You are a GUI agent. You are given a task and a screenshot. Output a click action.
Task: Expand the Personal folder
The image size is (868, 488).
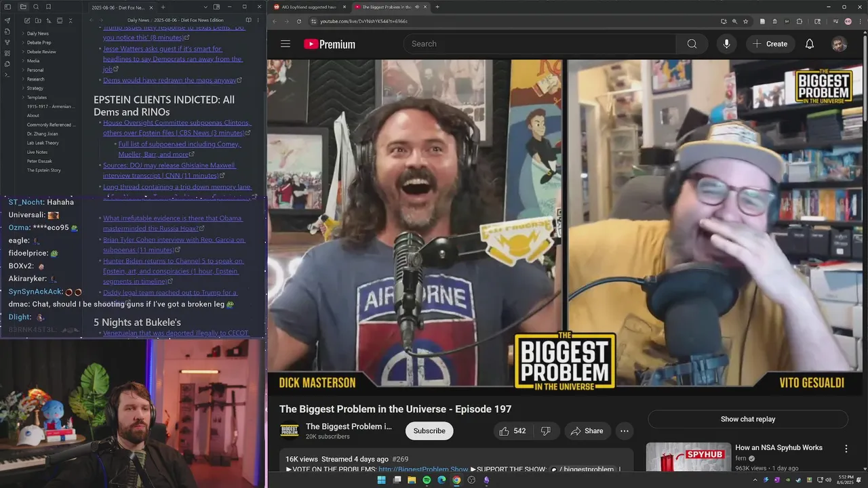point(35,70)
